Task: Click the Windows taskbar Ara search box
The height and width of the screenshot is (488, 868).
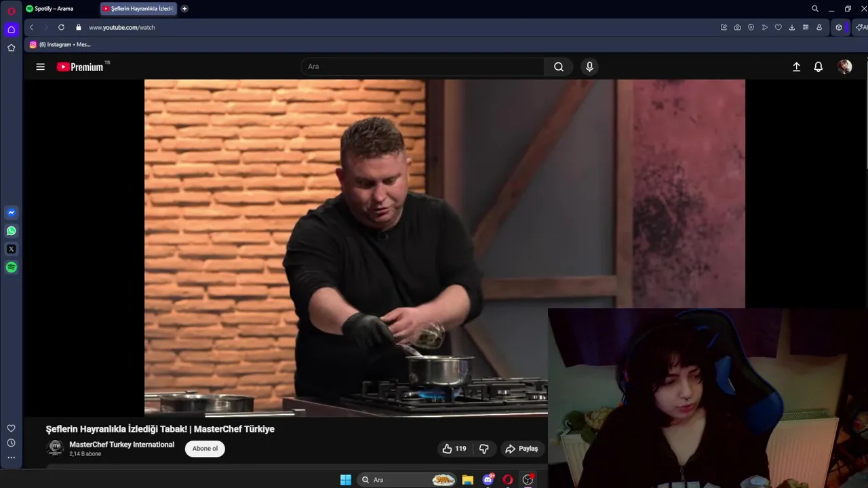Action: point(407,480)
